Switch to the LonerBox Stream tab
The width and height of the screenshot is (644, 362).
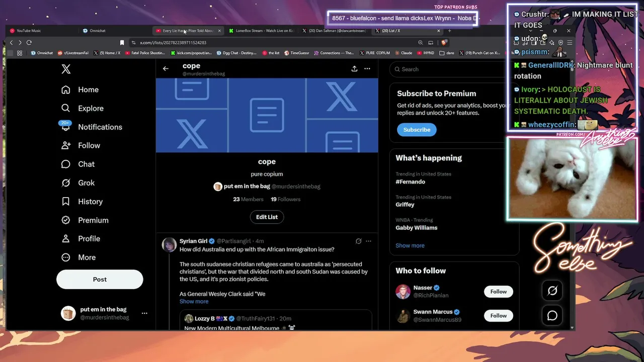[x=261, y=31]
